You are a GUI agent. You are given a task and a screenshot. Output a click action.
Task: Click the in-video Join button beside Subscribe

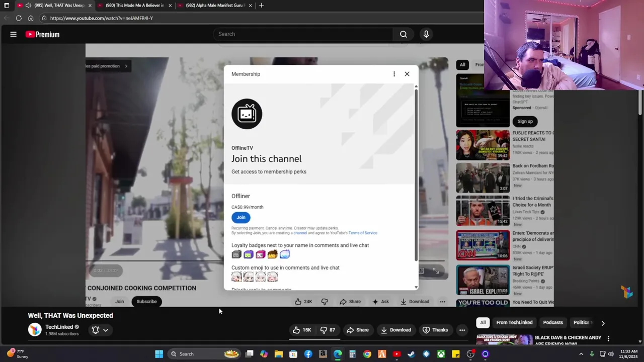(x=119, y=302)
